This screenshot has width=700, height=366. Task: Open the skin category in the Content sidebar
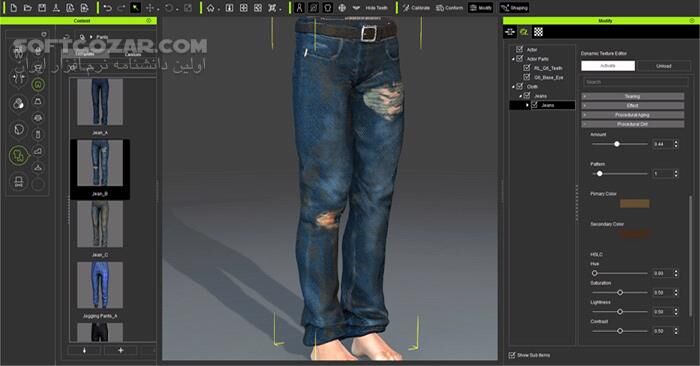point(18,104)
